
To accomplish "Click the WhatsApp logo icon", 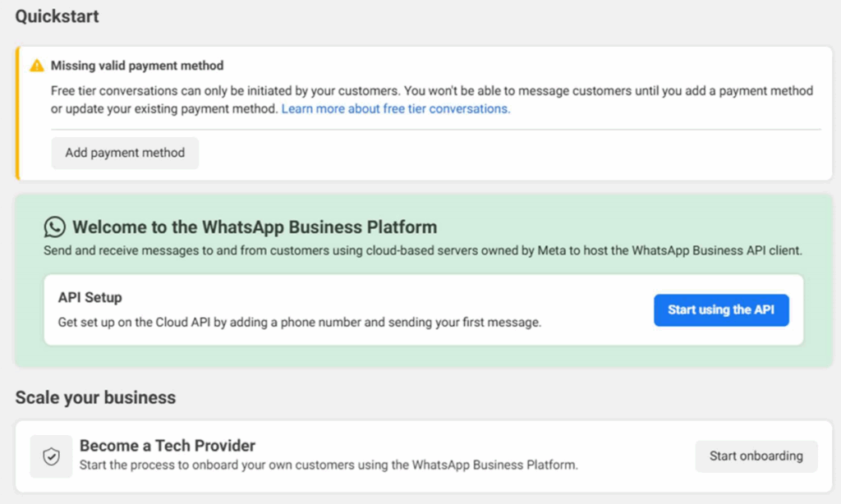I will (x=55, y=227).
